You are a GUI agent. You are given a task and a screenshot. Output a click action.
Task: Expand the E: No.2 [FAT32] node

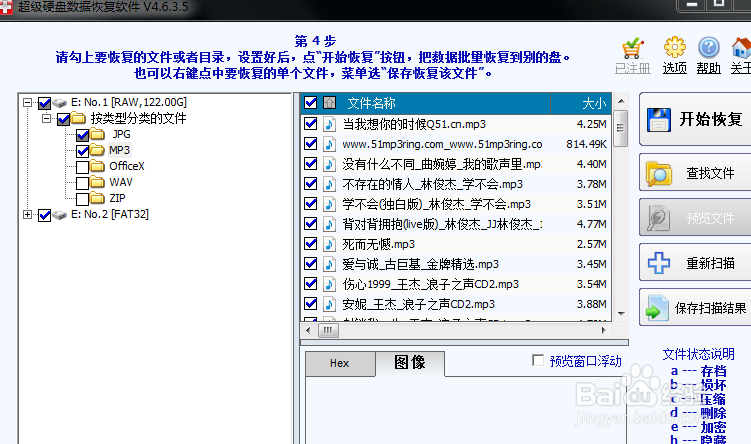(x=27, y=215)
